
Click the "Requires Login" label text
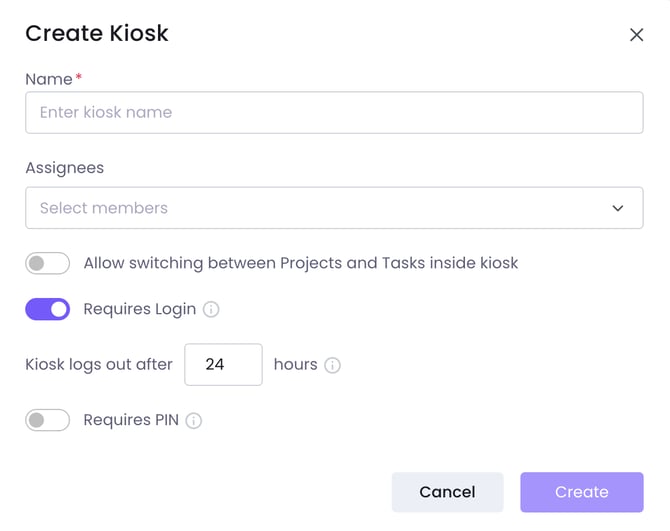[x=139, y=309]
